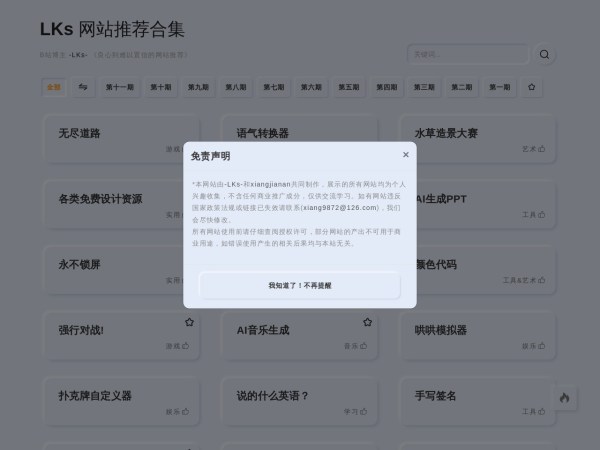The image size is (600, 450).
Task: Click the search magnifier icon
Action: 544,55
